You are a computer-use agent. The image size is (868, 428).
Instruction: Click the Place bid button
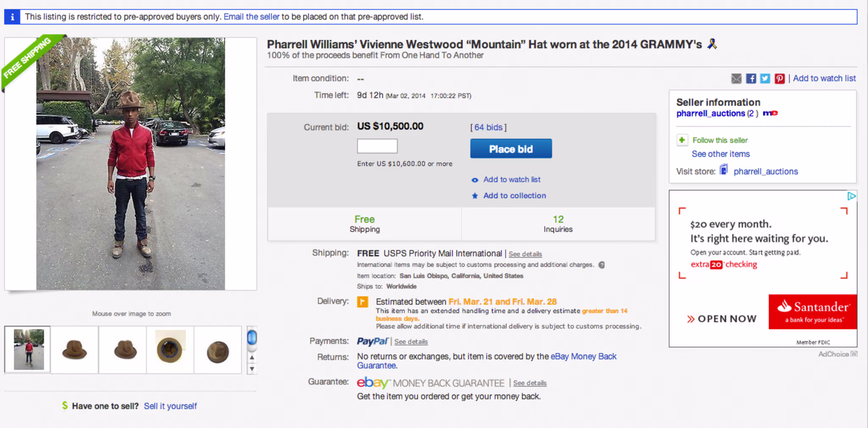(511, 149)
